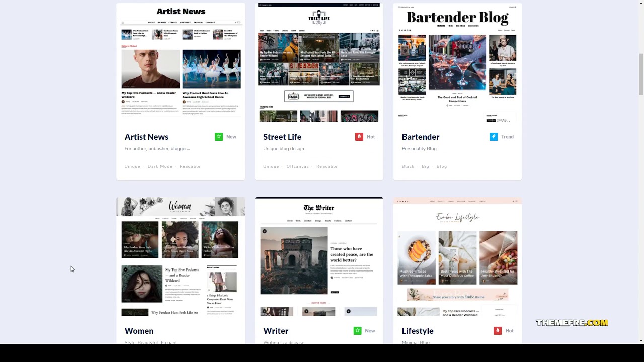
Task: Click the Readable tag under Street Life
Action: 327,166
